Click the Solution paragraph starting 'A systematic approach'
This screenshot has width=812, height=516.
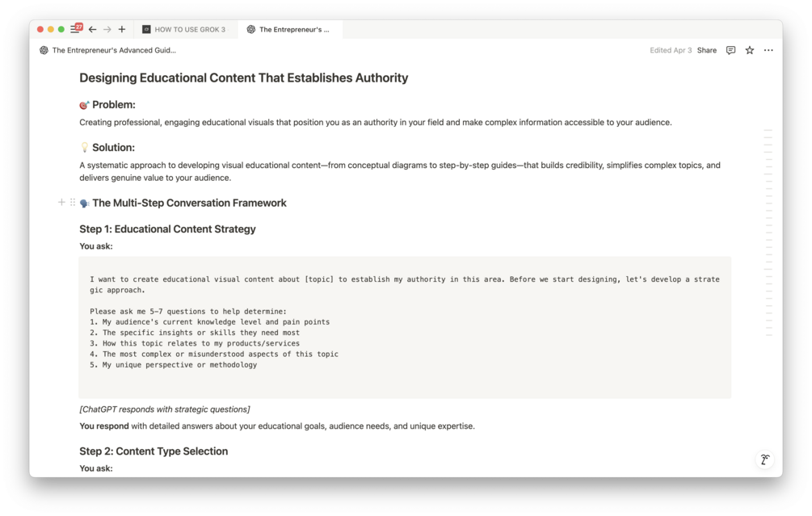point(400,171)
